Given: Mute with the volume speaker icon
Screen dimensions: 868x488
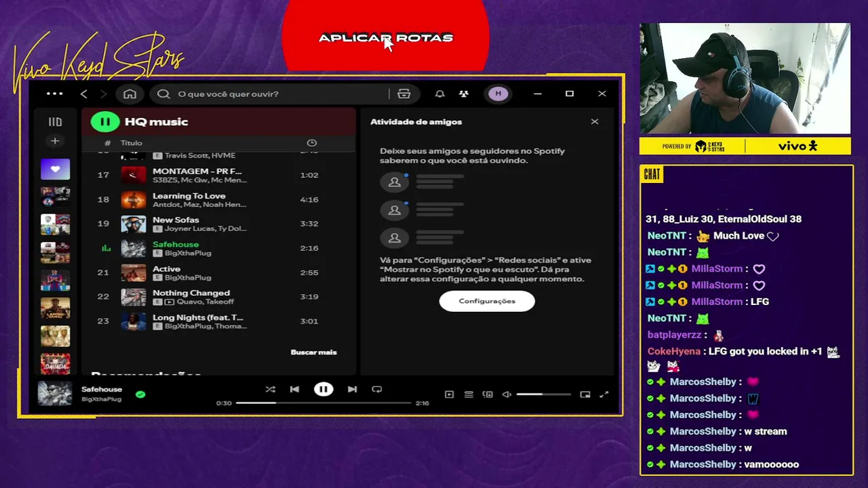Looking at the screenshot, I should (507, 394).
